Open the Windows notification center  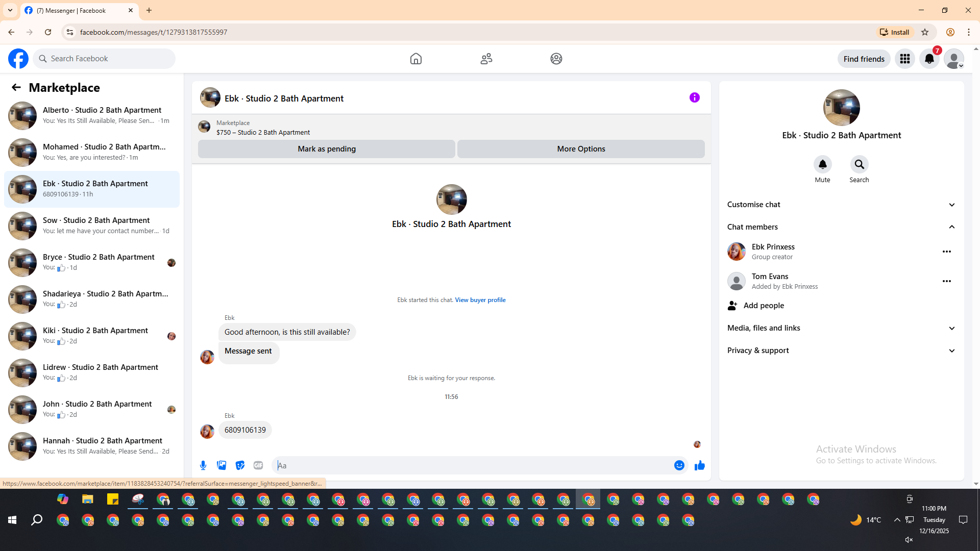[963, 520]
